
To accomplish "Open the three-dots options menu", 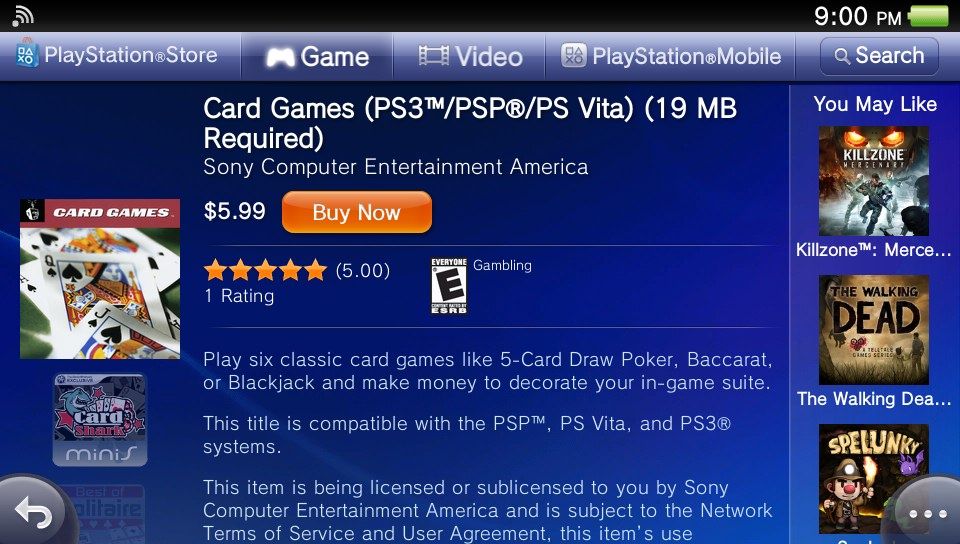I will [928, 513].
